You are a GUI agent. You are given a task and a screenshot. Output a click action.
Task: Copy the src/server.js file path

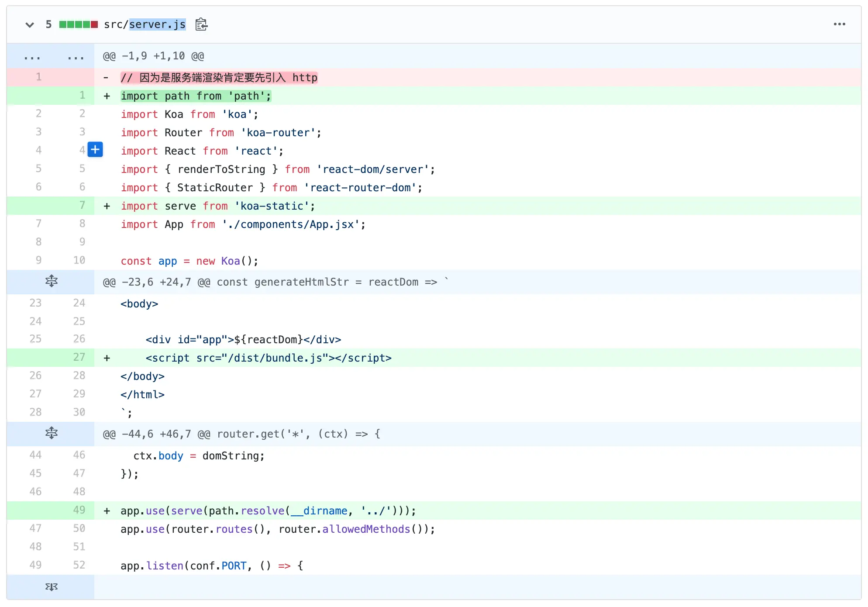(201, 24)
